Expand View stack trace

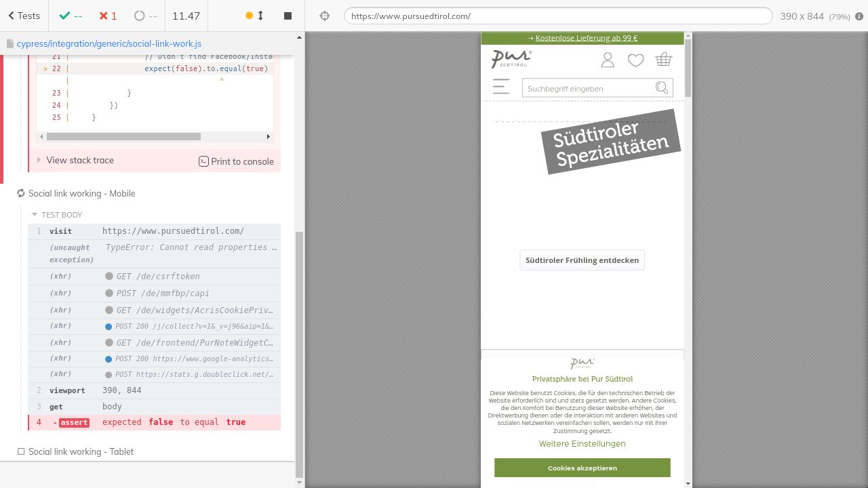(79, 161)
